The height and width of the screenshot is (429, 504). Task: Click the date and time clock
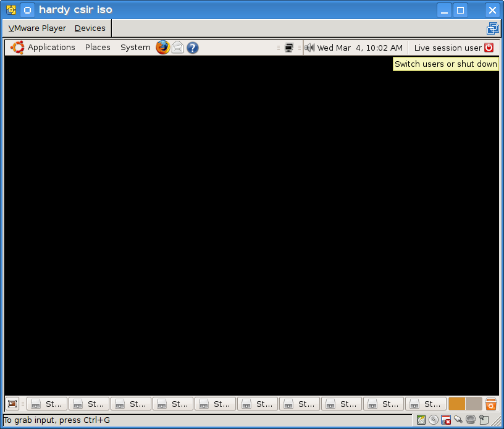tap(359, 48)
